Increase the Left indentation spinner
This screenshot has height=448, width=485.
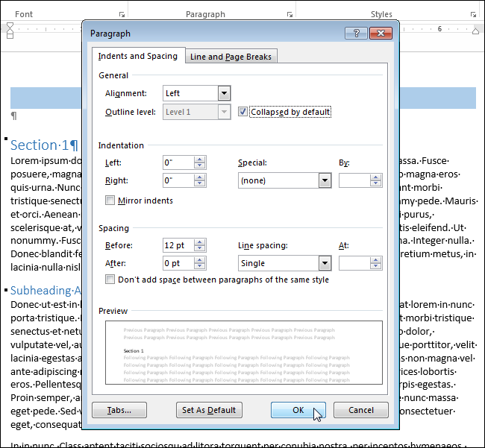click(x=199, y=159)
